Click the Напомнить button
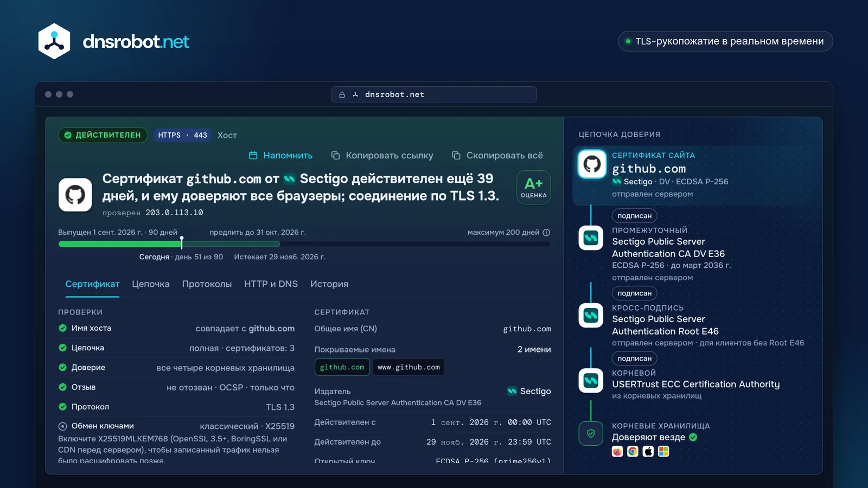Image resolution: width=868 pixels, height=488 pixels. point(280,156)
